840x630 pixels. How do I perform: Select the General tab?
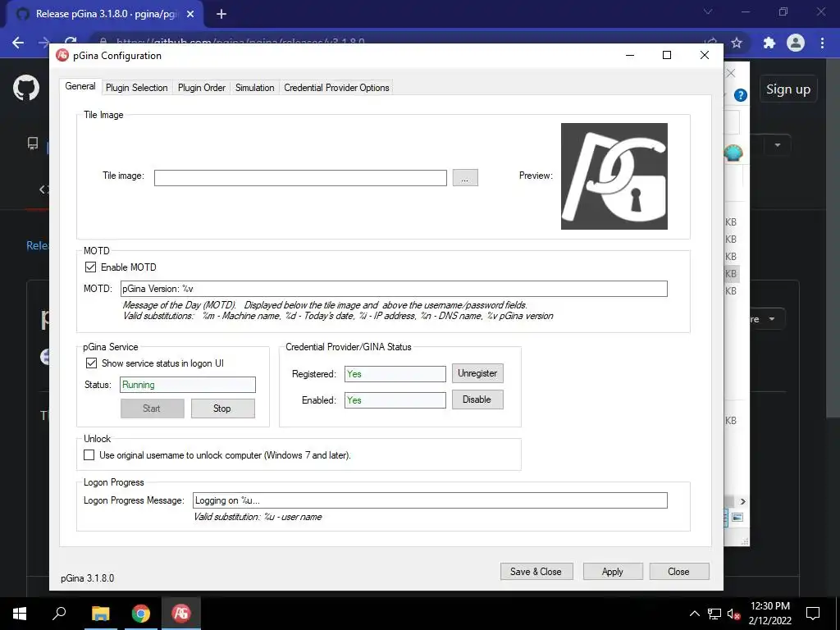click(80, 86)
